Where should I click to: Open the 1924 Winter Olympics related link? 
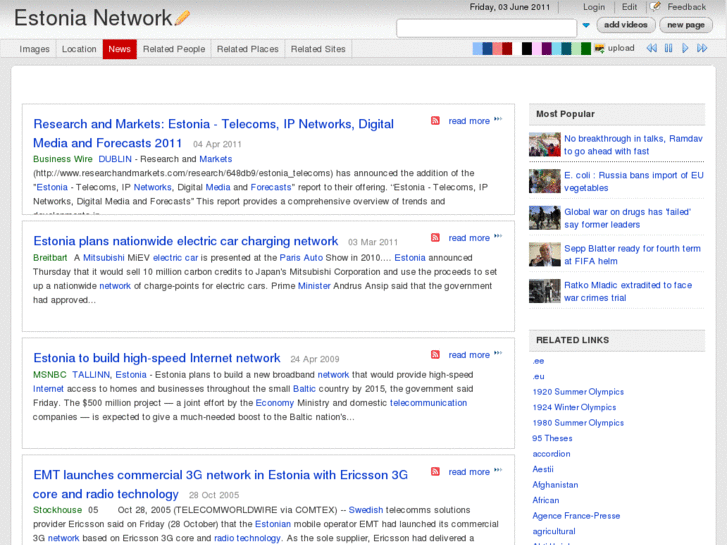click(574, 407)
